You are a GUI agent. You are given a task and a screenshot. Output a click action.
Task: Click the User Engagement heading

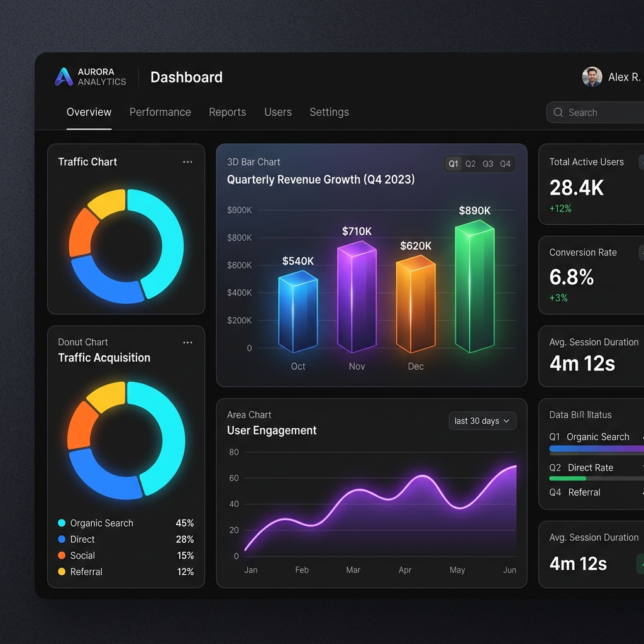coord(272,430)
